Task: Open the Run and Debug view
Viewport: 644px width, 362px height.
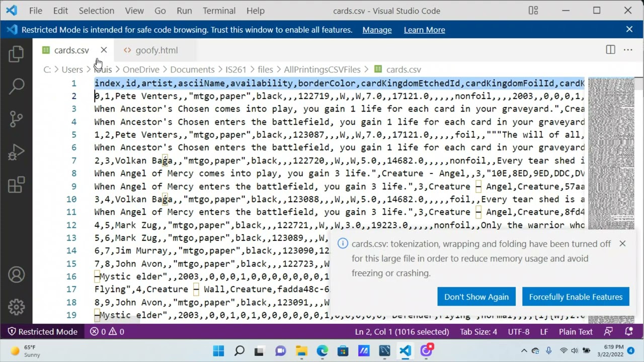Action: pos(16,152)
